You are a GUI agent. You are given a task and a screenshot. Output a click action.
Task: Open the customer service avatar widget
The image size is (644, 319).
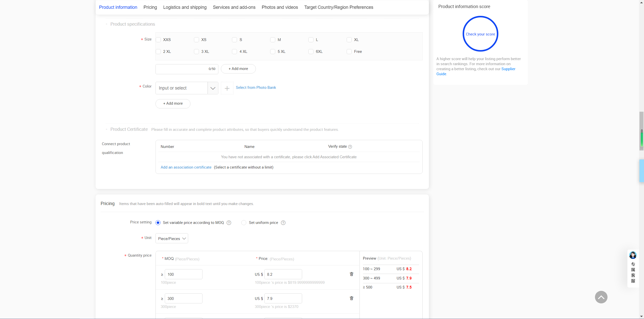633,256
